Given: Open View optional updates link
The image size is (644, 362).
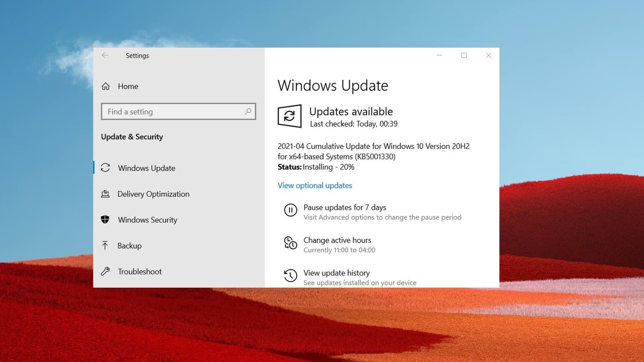Looking at the screenshot, I should point(315,185).
